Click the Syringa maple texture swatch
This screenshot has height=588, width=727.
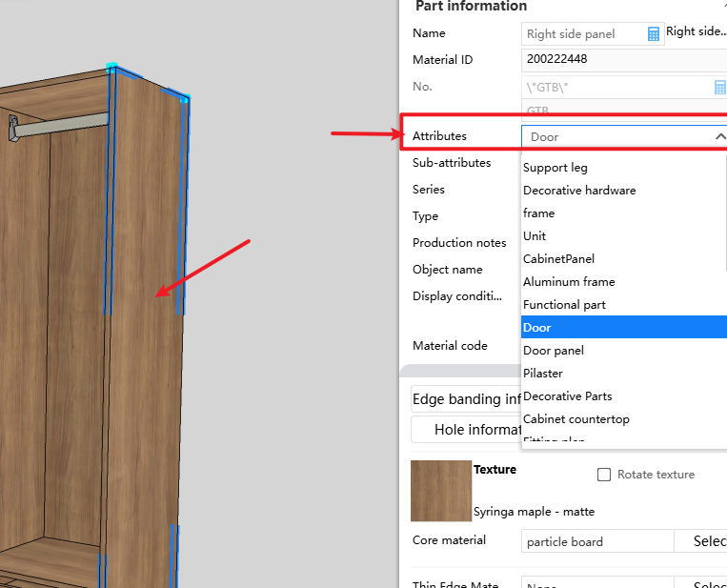(x=441, y=491)
